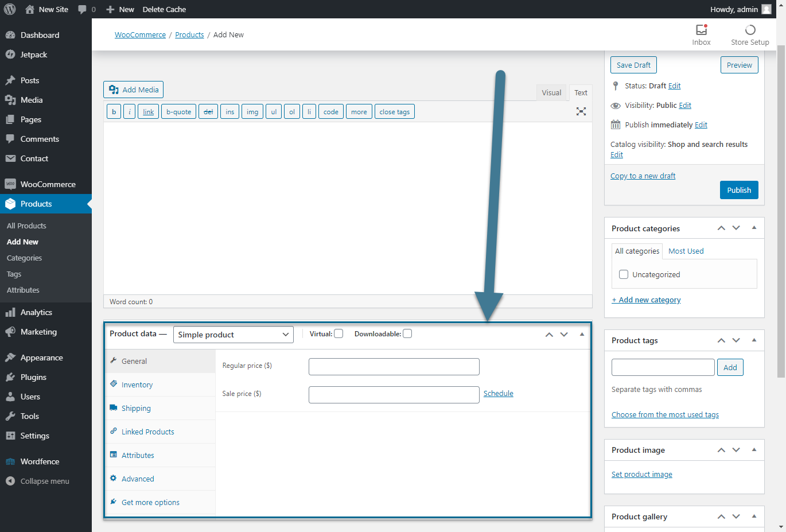Click the Marketing megaphone icon
This screenshot has width=786, height=532.
tap(10, 332)
